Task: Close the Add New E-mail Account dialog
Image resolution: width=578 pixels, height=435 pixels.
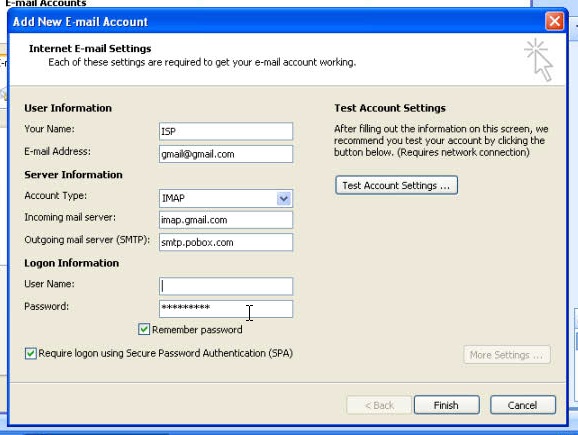Action: (x=554, y=21)
